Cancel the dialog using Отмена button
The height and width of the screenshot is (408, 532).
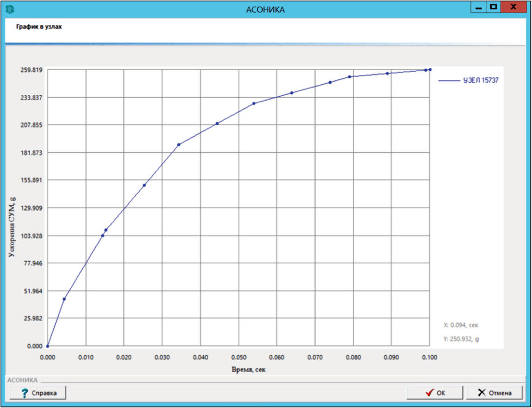tap(494, 393)
